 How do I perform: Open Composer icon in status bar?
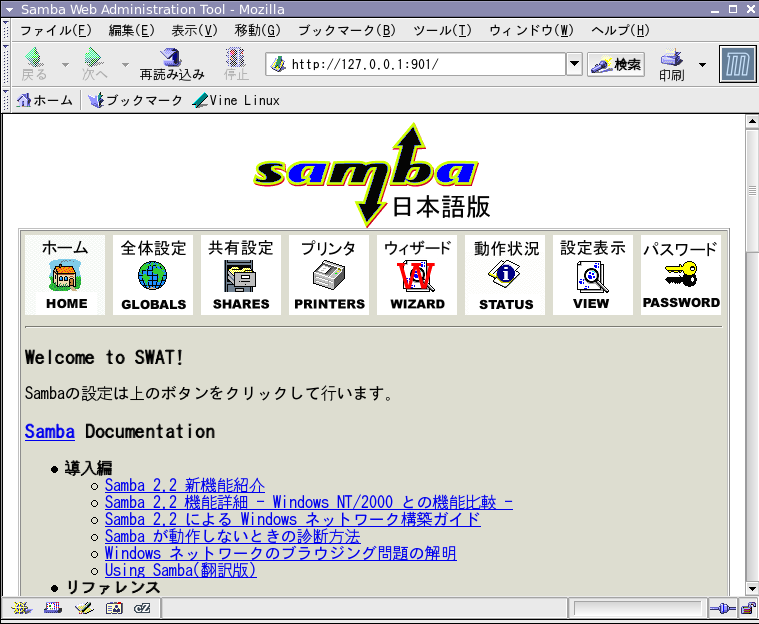point(84,608)
